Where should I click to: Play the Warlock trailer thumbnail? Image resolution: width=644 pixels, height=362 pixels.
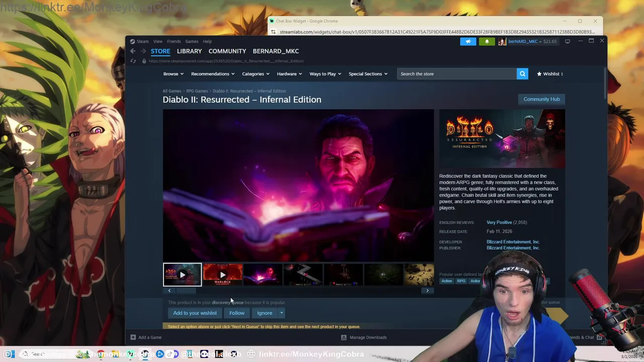(x=222, y=275)
